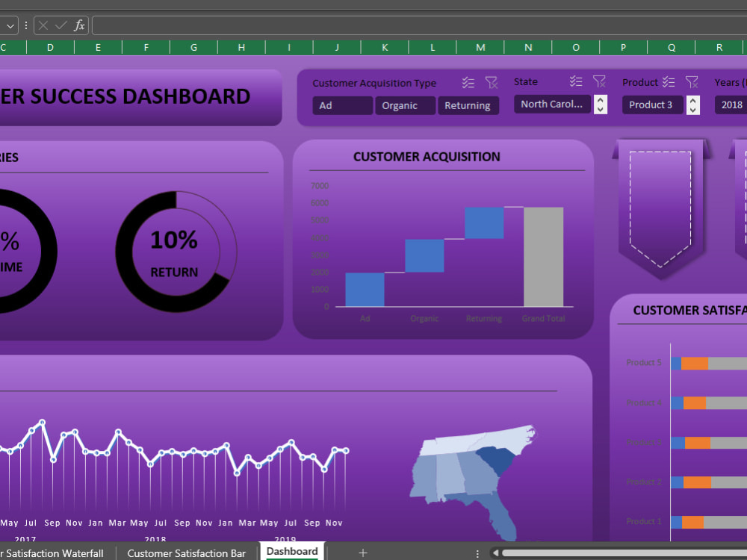747x560 pixels.
Task: Click the dark blue South Carolina map region
Action: [496, 460]
